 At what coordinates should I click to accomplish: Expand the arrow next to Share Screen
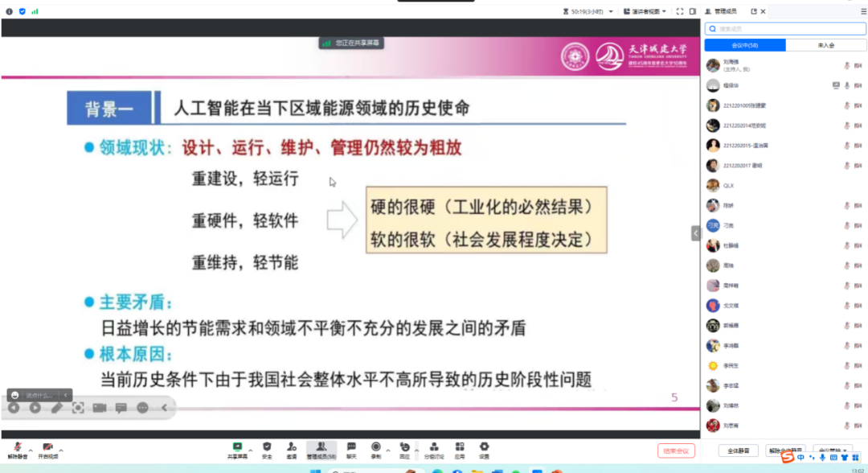(x=250, y=450)
